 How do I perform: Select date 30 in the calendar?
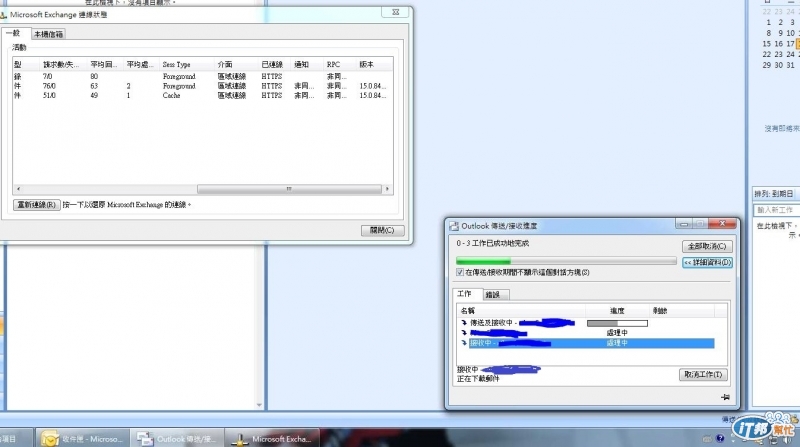point(779,65)
